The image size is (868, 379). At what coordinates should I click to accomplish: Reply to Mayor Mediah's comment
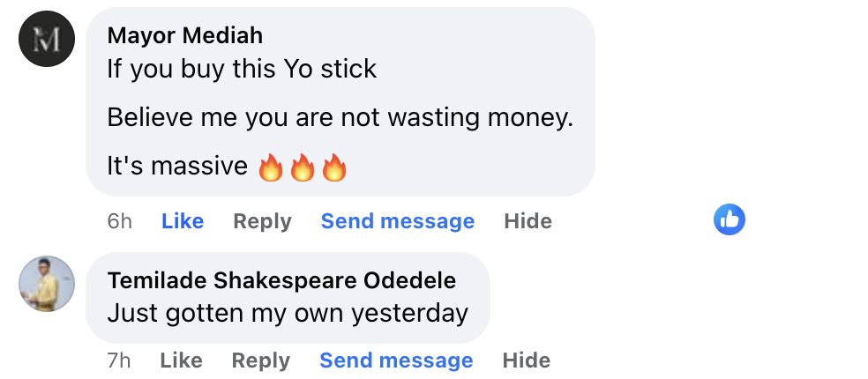click(262, 221)
